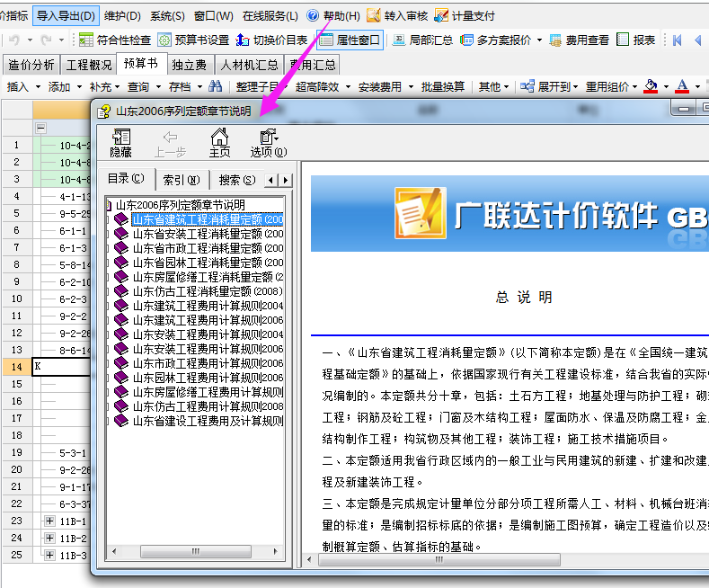Image resolution: width=709 pixels, height=588 pixels.
Task: Select 山东省建筑工程消耗量定额 book
Action: pos(208,219)
